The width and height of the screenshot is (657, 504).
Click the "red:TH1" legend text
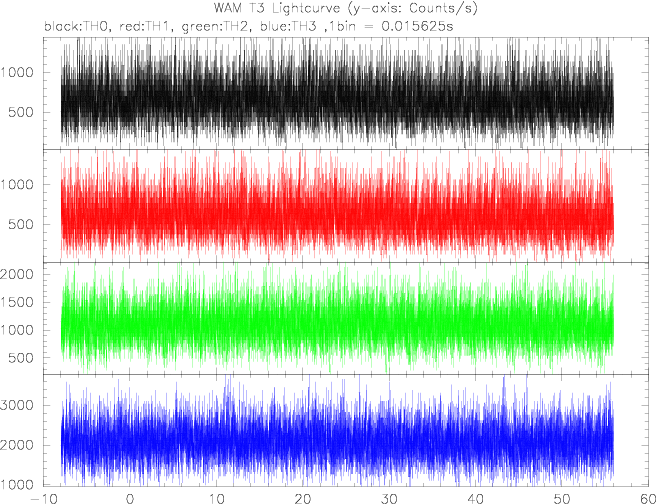pyautogui.click(x=147, y=26)
